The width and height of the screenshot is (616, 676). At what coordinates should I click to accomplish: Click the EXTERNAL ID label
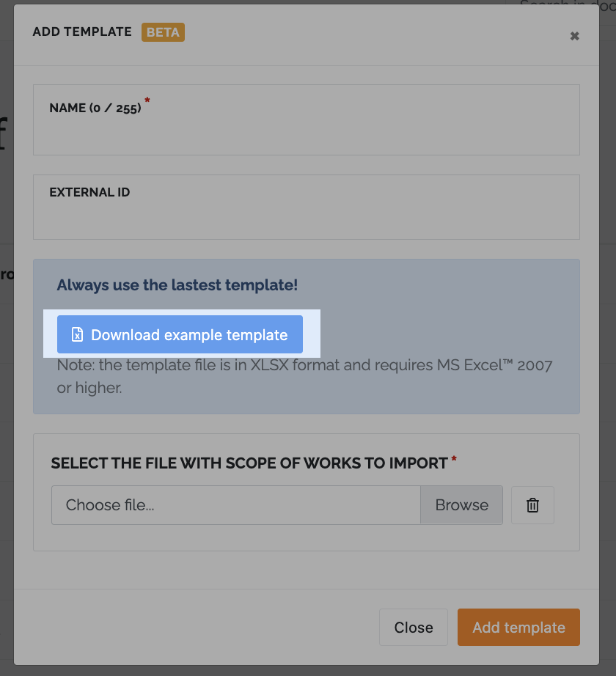click(89, 192)
